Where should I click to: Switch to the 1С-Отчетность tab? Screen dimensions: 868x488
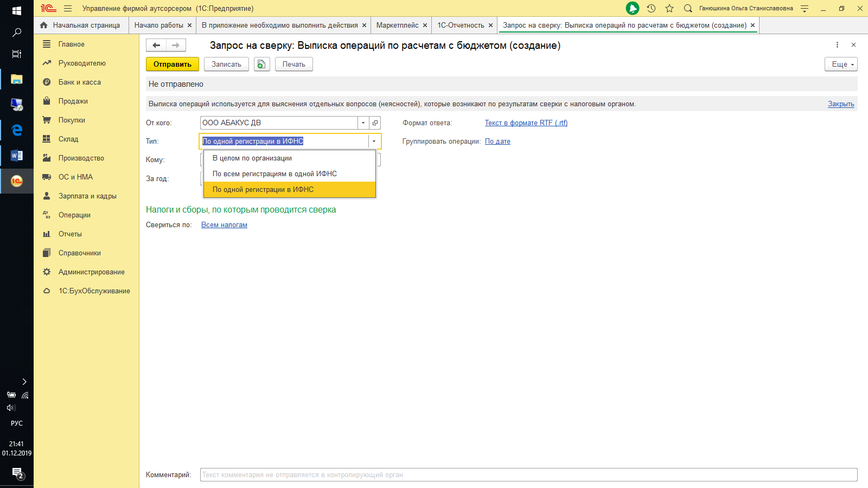pyautogui.click(x=461, y=25)
